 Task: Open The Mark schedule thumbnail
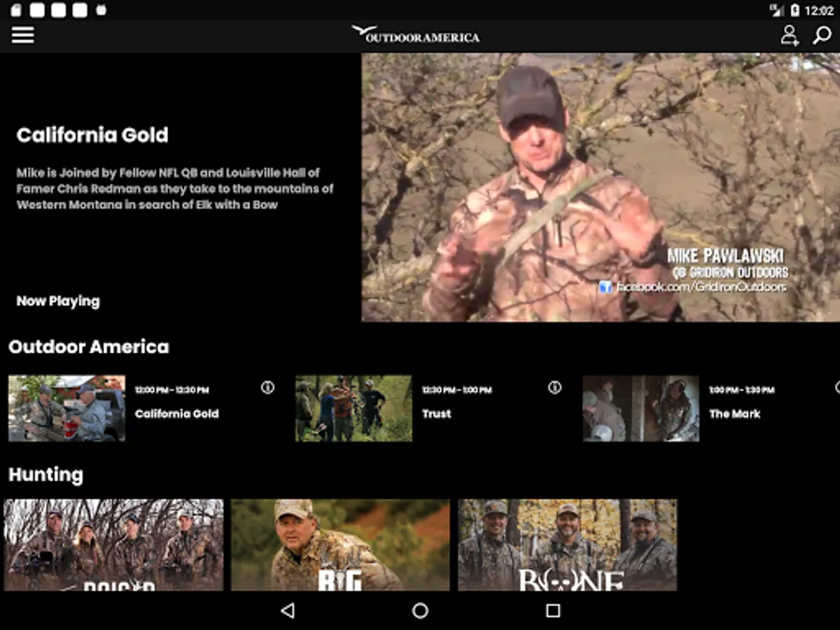[640, 408]
